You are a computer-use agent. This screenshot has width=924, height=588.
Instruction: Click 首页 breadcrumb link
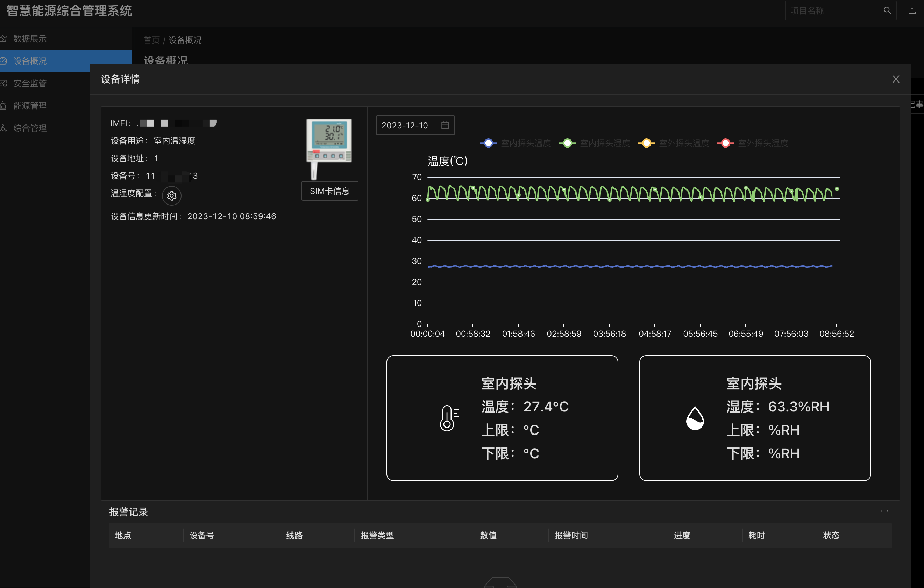(x=151, y=40)
